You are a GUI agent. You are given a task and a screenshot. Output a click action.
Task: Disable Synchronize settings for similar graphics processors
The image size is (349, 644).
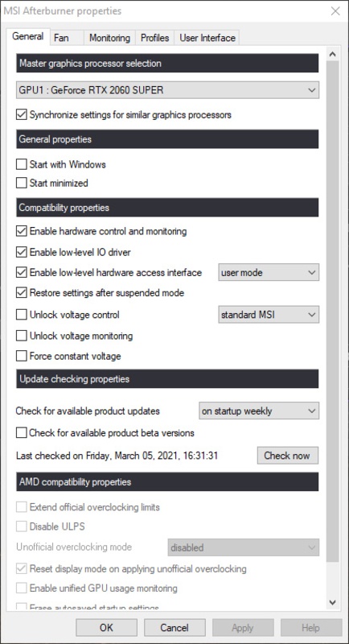click(x=22, y=114)
